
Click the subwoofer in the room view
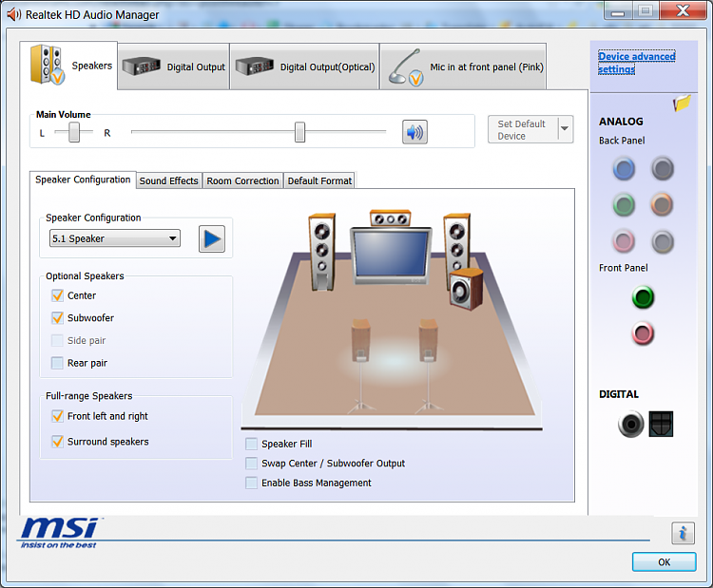pos(466,290)
